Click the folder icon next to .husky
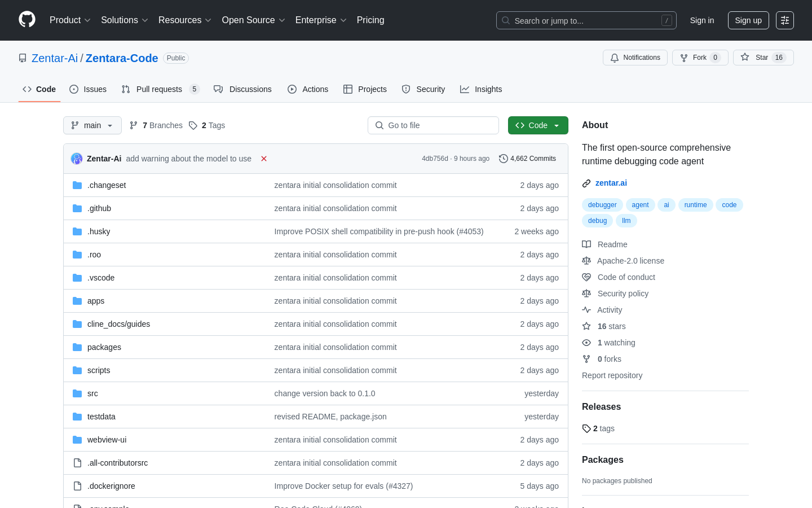Screen dimensions: 812x508 [77, 231]
